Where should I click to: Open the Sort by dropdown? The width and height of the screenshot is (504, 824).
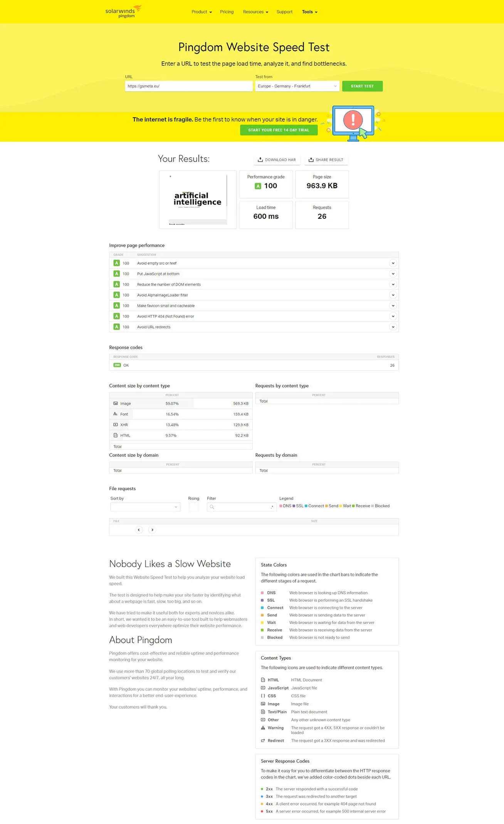tap(145, 507)
